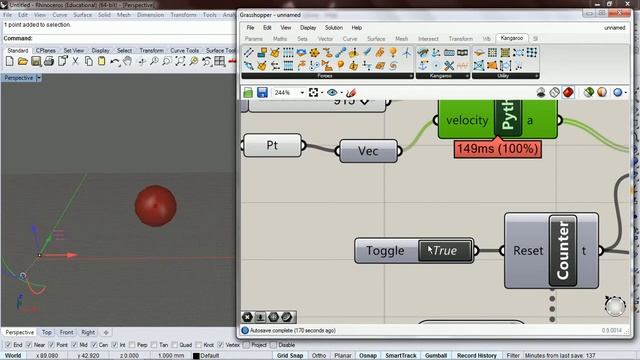Toggle Gumball in the status bar
The width and height of the screenshot is (640, 360).
pos(436,356)
